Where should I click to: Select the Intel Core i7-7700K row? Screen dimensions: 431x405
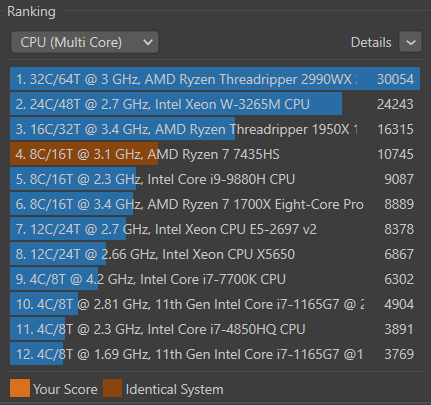tap(215, 279)
